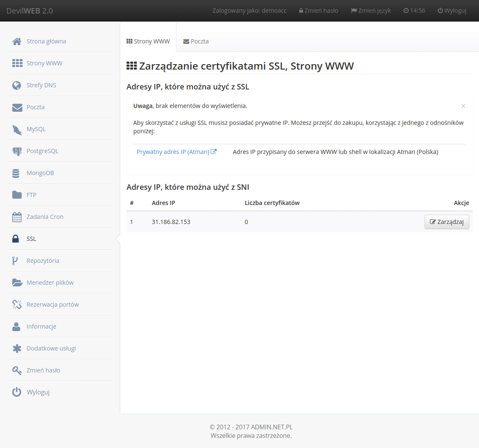This screenshot has height=448, width=479.
Task: Click the key icon for Zmień hasło in sidebar
Action: click(17, 370)
